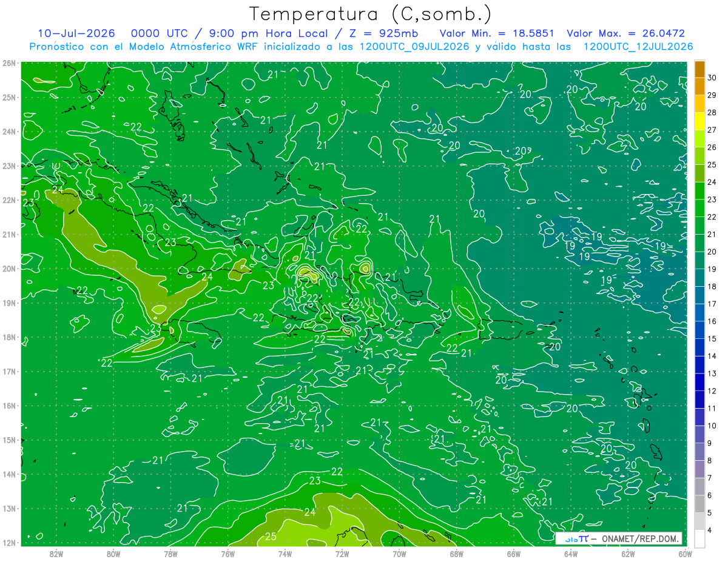Click the ONAMET/REP.DOM. credit label
The image size is (728, 562).
point(640,538)
